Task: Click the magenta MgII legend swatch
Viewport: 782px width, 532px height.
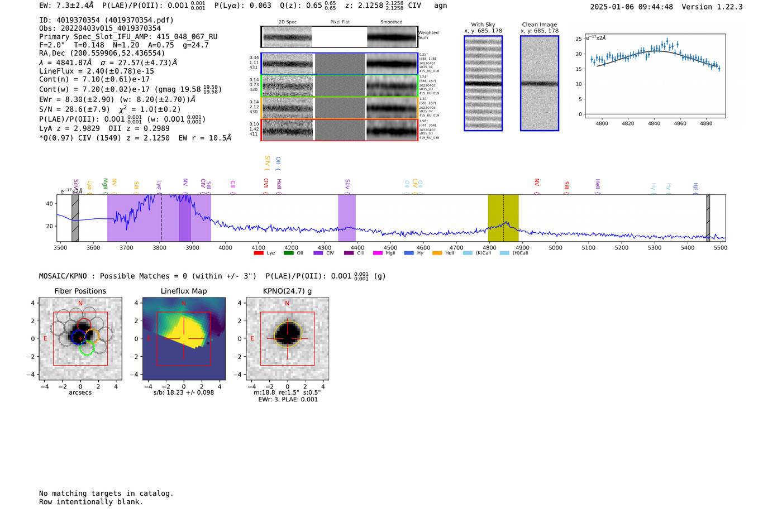Action: pos(378,253)
